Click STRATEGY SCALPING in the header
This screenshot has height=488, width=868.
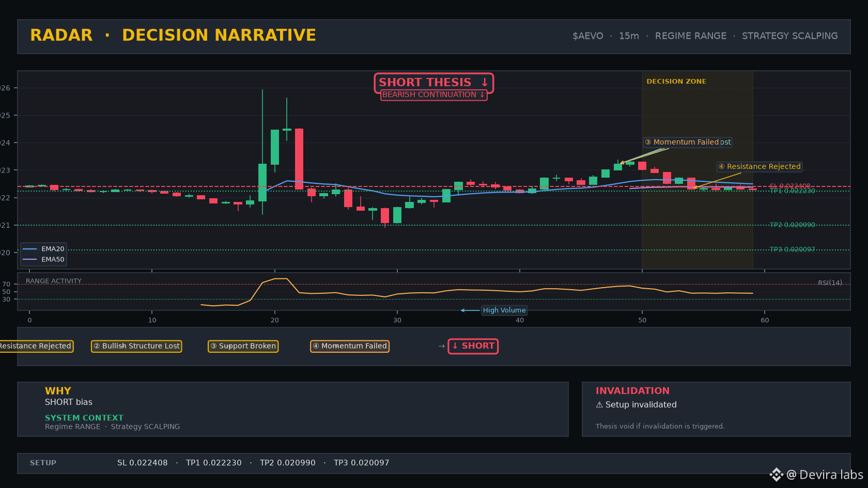[x=790, y=36]
